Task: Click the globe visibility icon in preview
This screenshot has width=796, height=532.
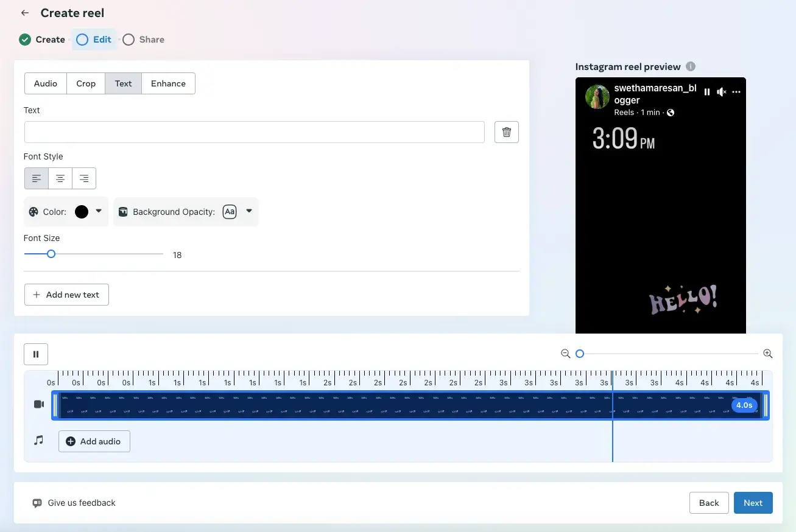Action: (671, 113)
